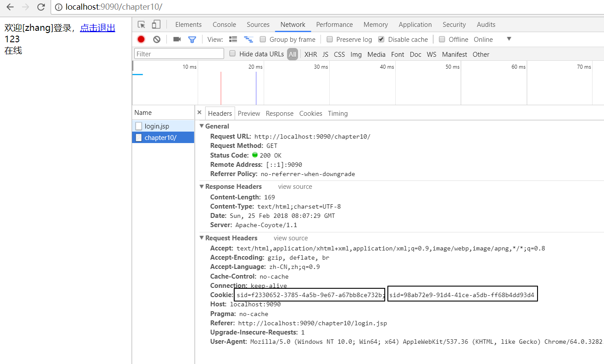
Task: Toggle the overview waterfall view icon
Action: click(248, 39)
